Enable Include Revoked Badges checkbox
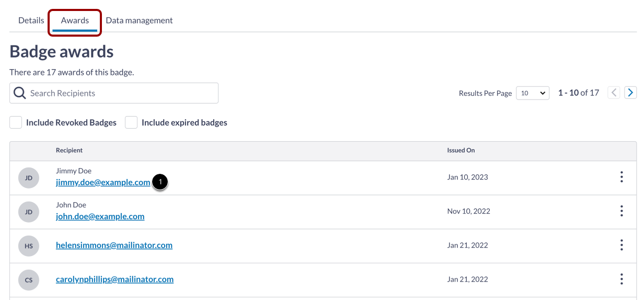644x300 pixels. tap(16, 123)
